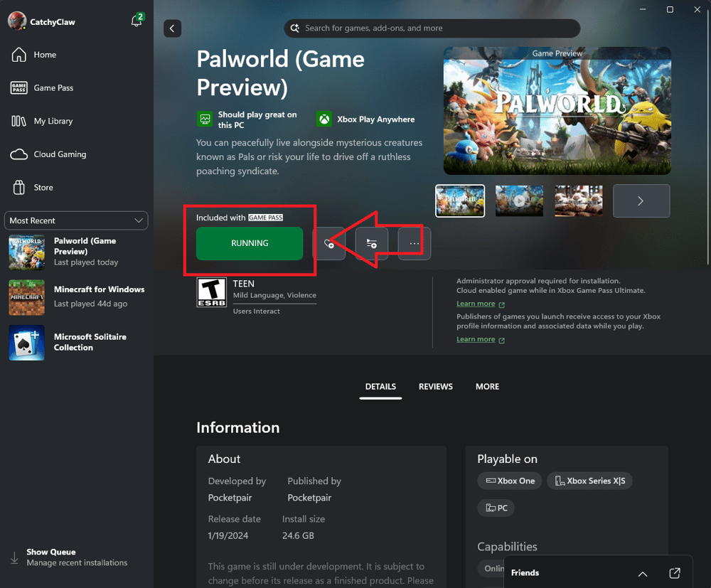Open the CatchyClaw profile avatar
711x588 pixels.
pyautogui.click(x=17, y=21)
